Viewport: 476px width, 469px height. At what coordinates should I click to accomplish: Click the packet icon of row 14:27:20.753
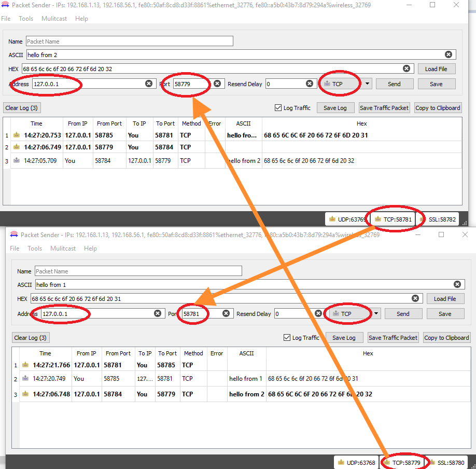(17, 135)
